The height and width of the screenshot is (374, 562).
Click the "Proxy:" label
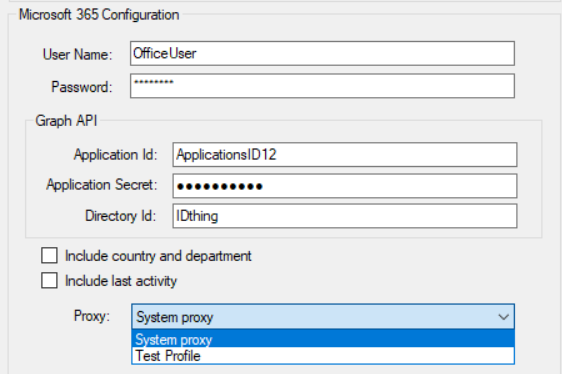(92, 316)
